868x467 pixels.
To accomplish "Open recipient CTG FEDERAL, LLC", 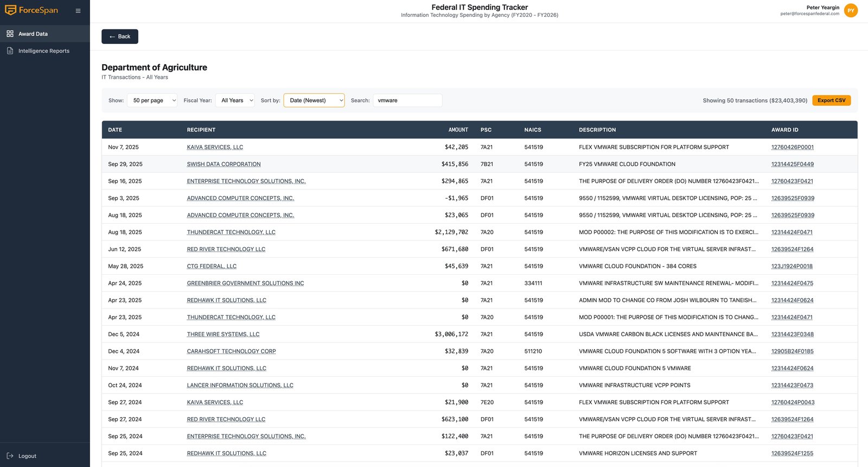I will tap(212, 266).
